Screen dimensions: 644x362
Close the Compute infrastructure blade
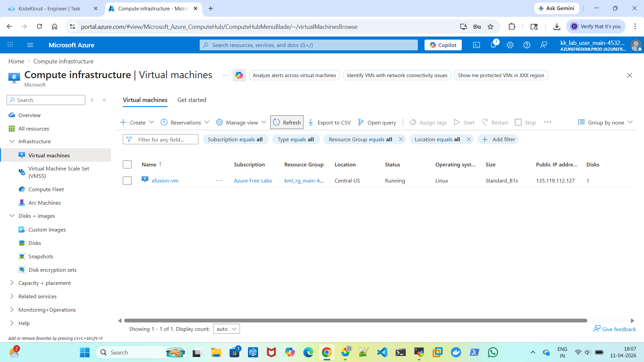(x=629, y=75)
